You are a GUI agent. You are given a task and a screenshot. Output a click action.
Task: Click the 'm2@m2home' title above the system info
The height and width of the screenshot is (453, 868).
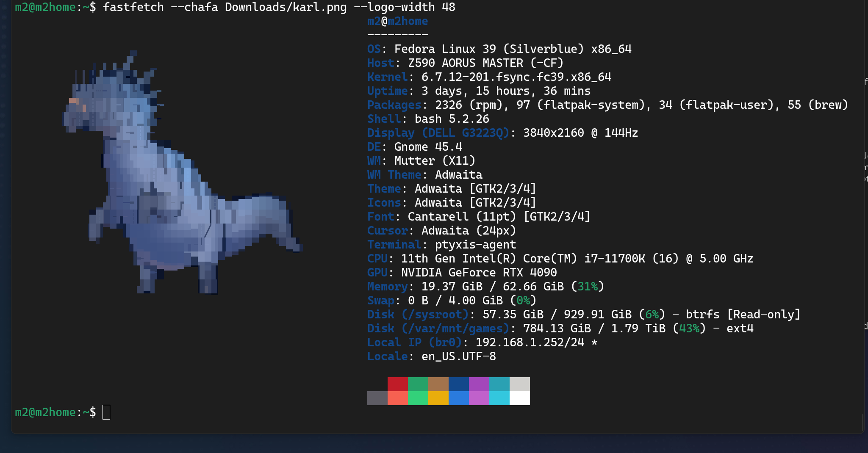[x=397, y=21]
